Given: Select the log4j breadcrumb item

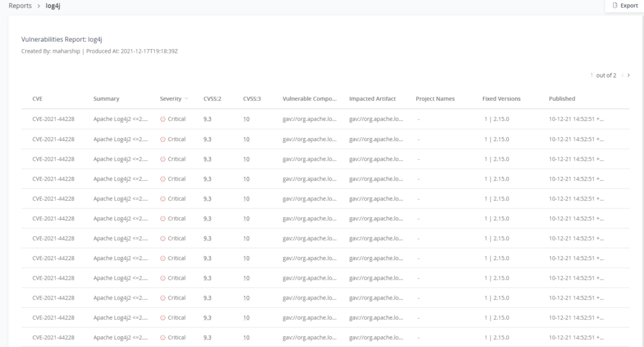Looking at the screenshot, I should click(x=53, y=6).
